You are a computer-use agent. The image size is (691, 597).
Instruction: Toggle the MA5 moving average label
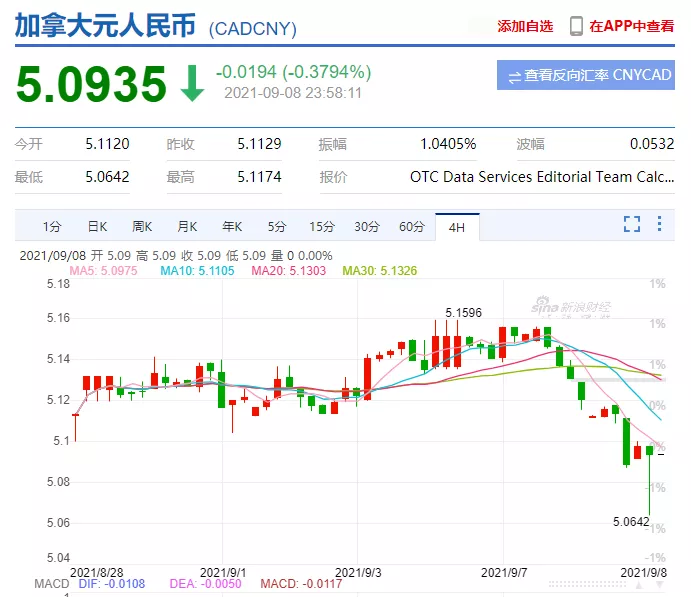(104, 270)
